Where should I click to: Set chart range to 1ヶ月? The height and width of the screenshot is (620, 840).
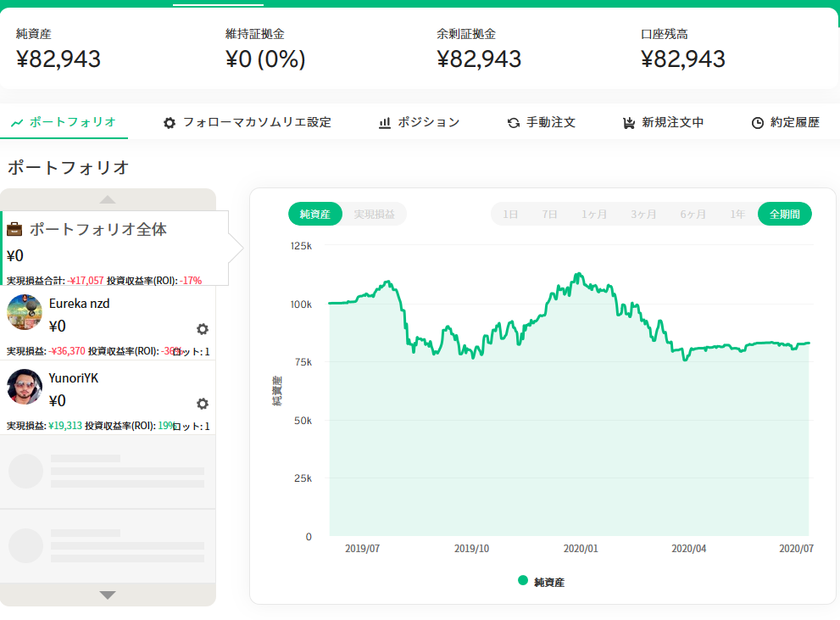coord(594,215)
